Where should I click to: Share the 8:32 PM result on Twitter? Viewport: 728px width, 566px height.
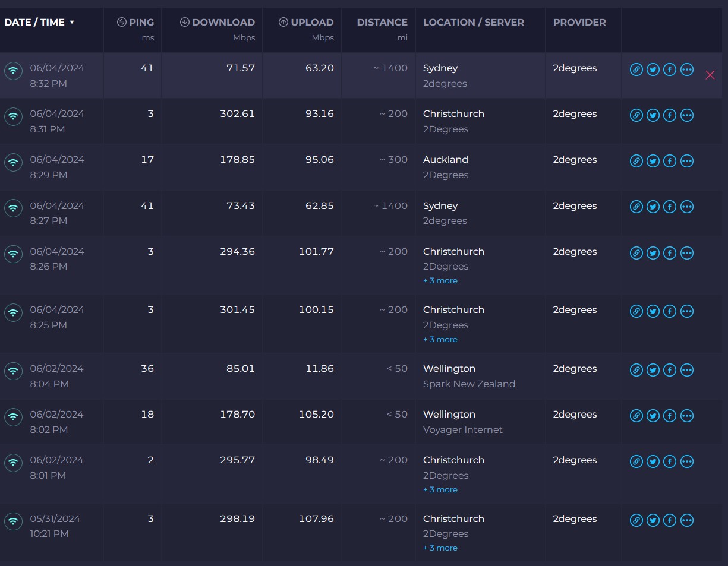[653, 69]
